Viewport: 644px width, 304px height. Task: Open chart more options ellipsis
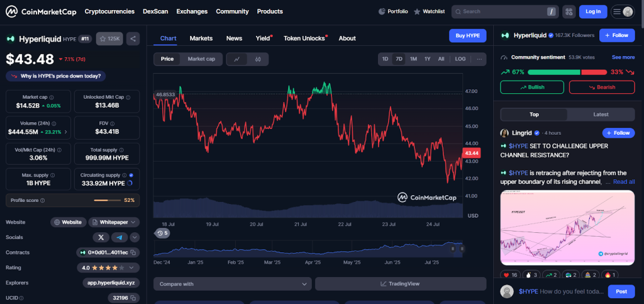click(479, 59)
